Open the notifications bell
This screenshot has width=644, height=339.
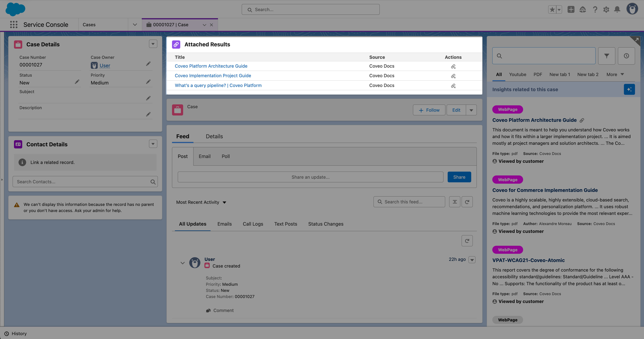pos(617,10)
